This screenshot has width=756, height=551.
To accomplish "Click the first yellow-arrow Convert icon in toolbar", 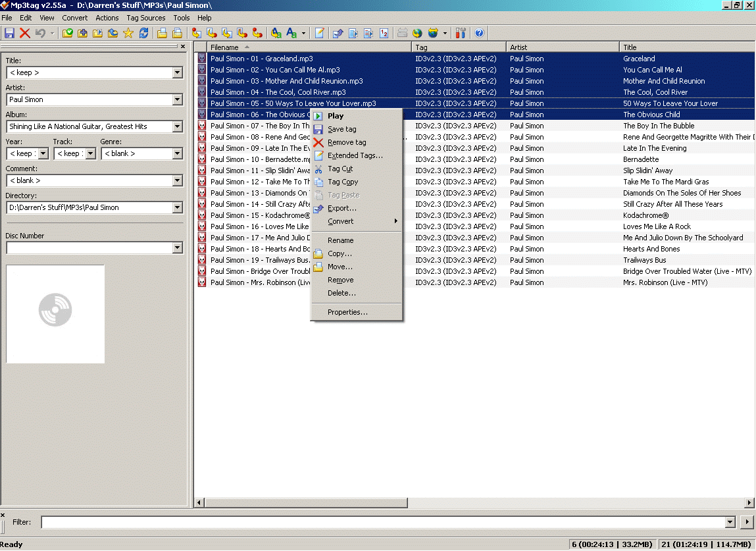I will [196, 33].
